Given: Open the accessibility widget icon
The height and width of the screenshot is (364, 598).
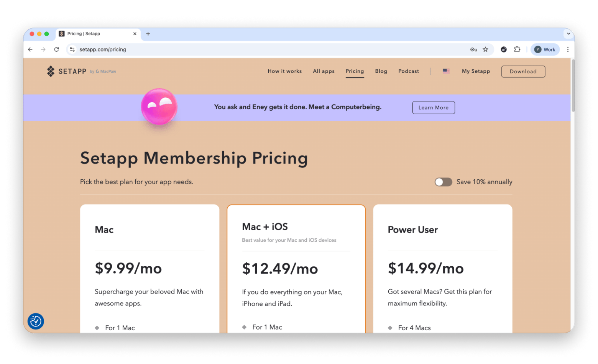Looking at the screenshot, I should [36, 321].
